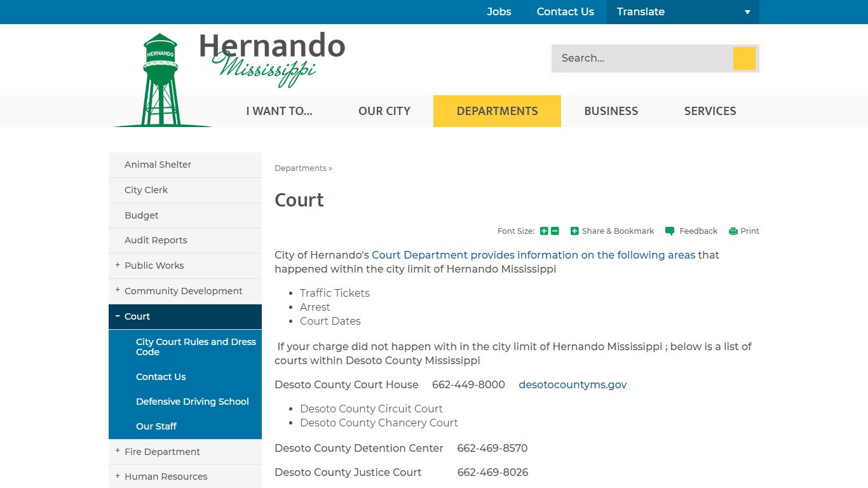Click phone number 662-469-8026
The width and height of the screenshot is (868, 488).
coord(493,472)
